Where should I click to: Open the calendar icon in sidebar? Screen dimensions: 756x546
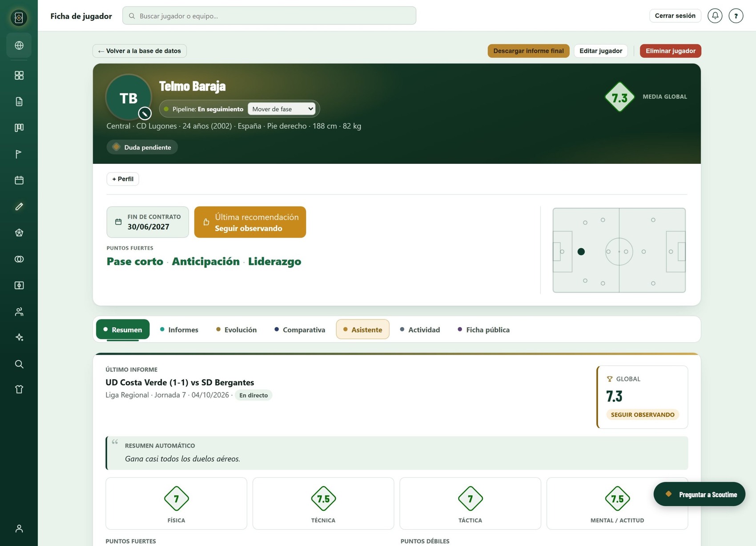pos(19,180)
